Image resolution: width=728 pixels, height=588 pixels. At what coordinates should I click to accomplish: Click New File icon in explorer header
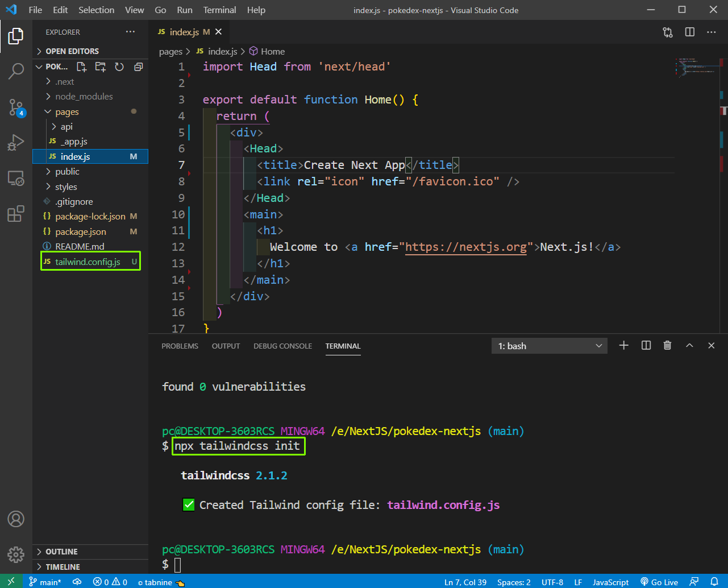click(81, 67)
